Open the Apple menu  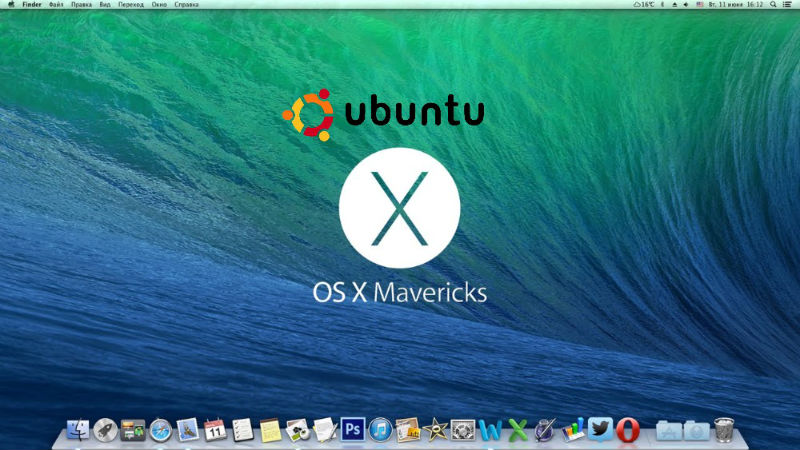[x=11, y=4]
